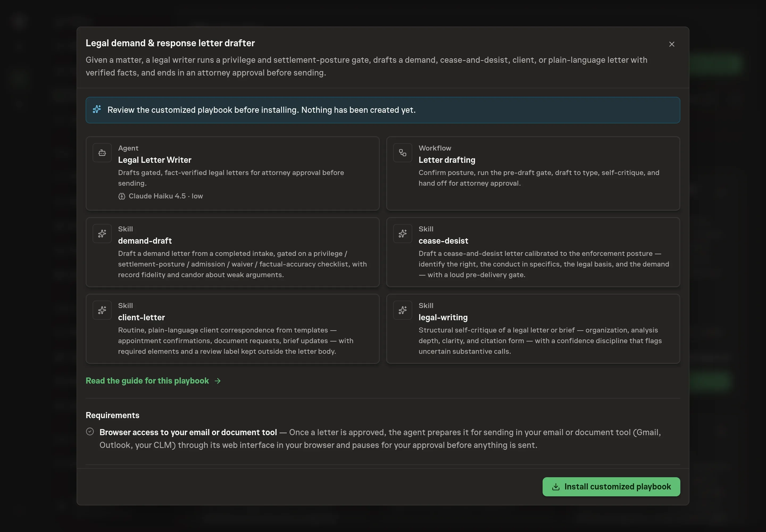This screenshot has width=766, height=532.
Task: Click the 'Skill' label above demand-draft
Action: [x=125, y=229]
